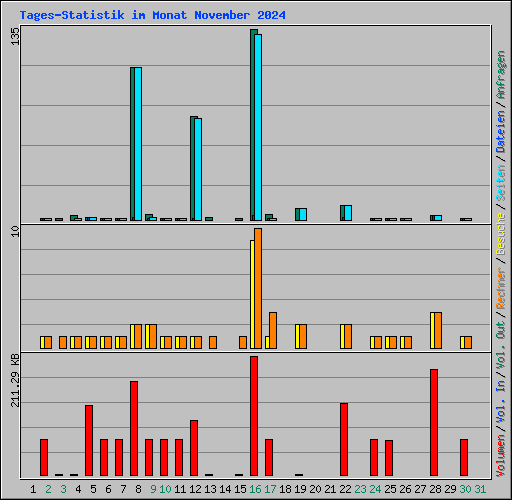Click day label '5' on x-axis
512x500 pixels.
pyautogui.click(x=93, y=489)
